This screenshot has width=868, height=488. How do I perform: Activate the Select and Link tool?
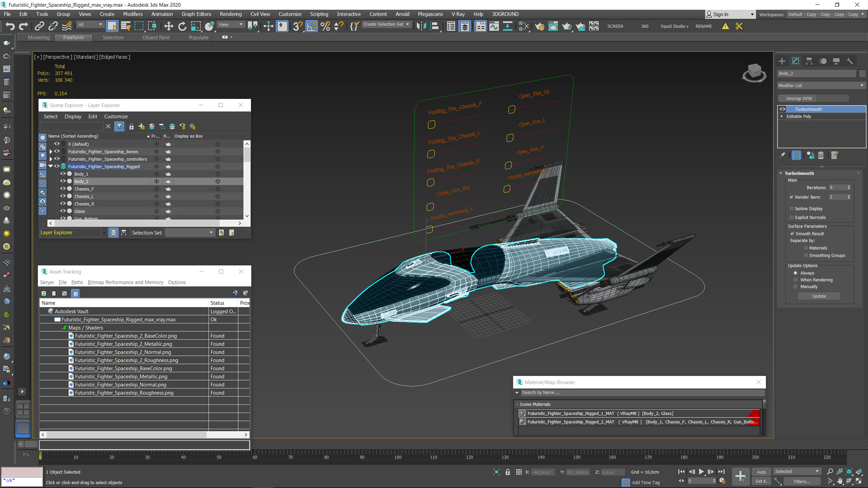40,26
